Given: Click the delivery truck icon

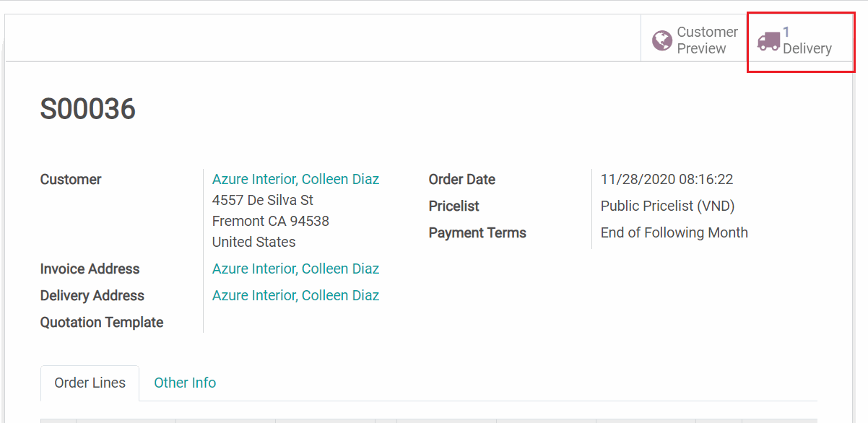Looking at the screenshot, I should click(768, 41).
